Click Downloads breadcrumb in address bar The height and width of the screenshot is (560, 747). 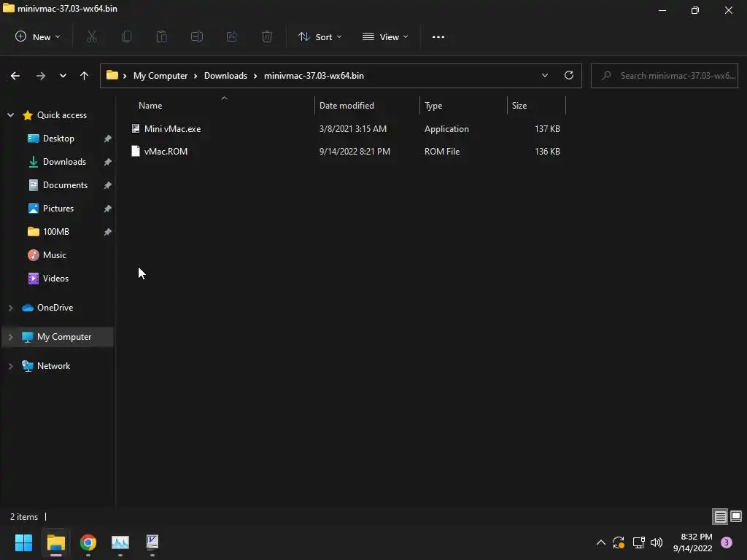tap(225, 76)
